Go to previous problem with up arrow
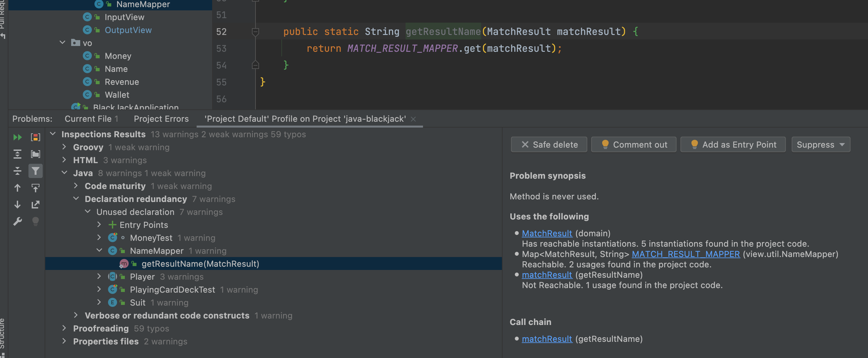This screenshot has height=358, width=868. tap(17, 188)
